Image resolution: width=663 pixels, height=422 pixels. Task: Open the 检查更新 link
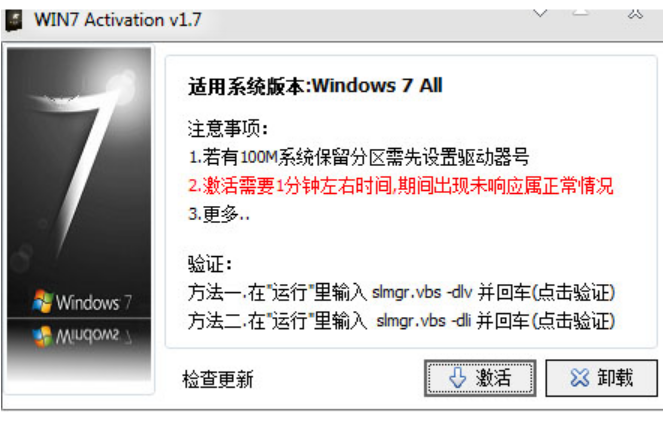tap(218, 379)
